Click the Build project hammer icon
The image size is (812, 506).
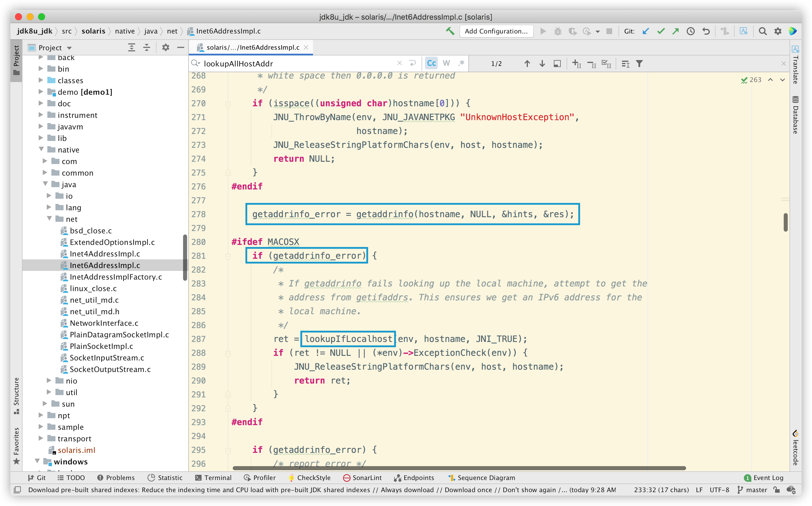point(450,31)
